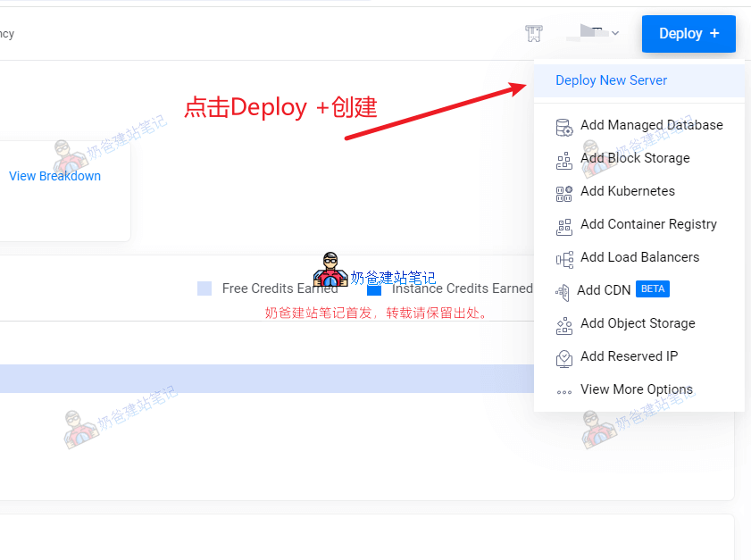The image size is (751, 560).
Task: Click the BETA badge next to Add CDN
Action: coord(652,288)
